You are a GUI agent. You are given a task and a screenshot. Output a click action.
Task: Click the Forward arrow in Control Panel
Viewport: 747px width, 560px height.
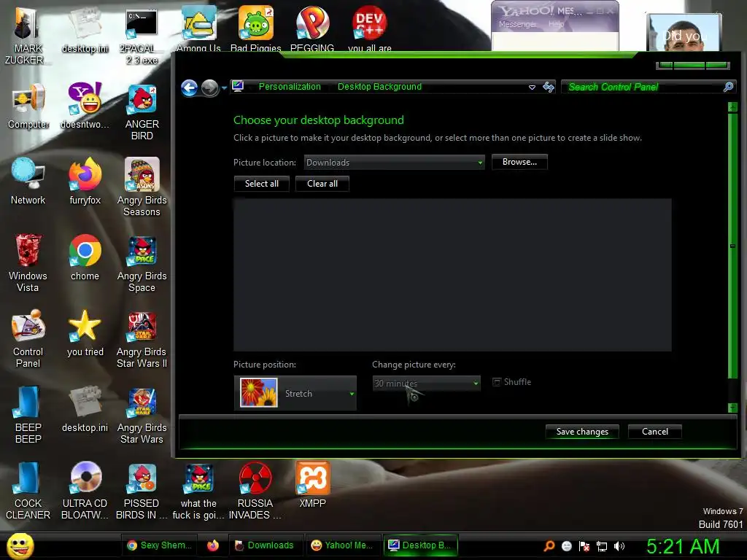point(209,87)
